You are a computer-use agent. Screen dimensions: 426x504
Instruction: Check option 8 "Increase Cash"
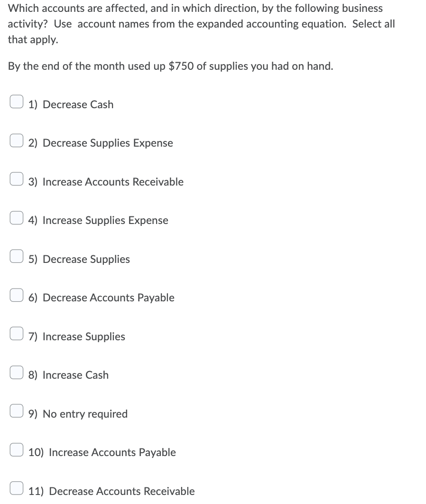coord(17,372)
